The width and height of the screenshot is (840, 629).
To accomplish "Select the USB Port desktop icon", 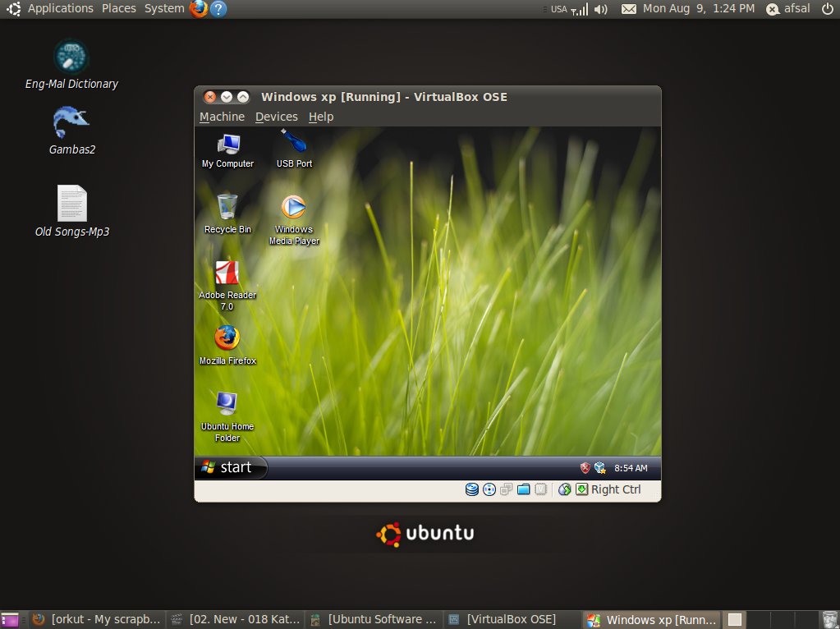I will coord(294,150).
